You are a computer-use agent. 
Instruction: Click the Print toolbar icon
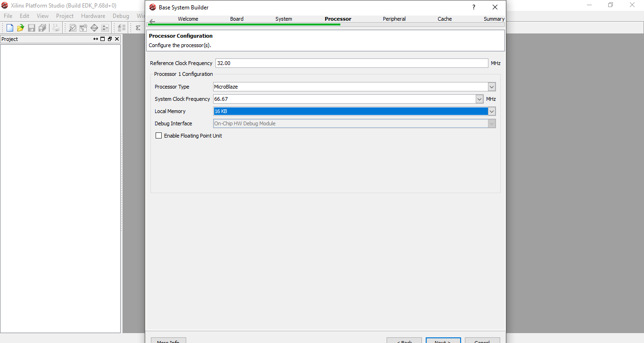[56, 28]
